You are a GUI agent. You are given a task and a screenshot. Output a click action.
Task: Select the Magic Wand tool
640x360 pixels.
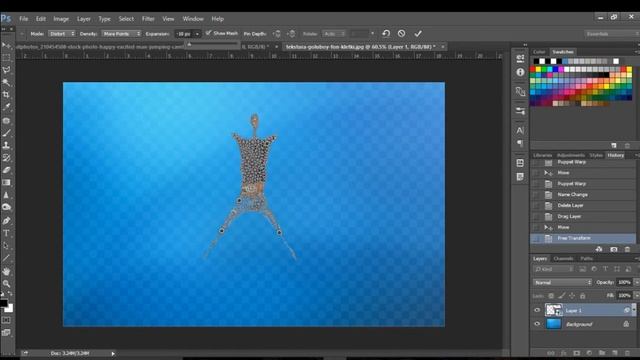coord(6,82)
